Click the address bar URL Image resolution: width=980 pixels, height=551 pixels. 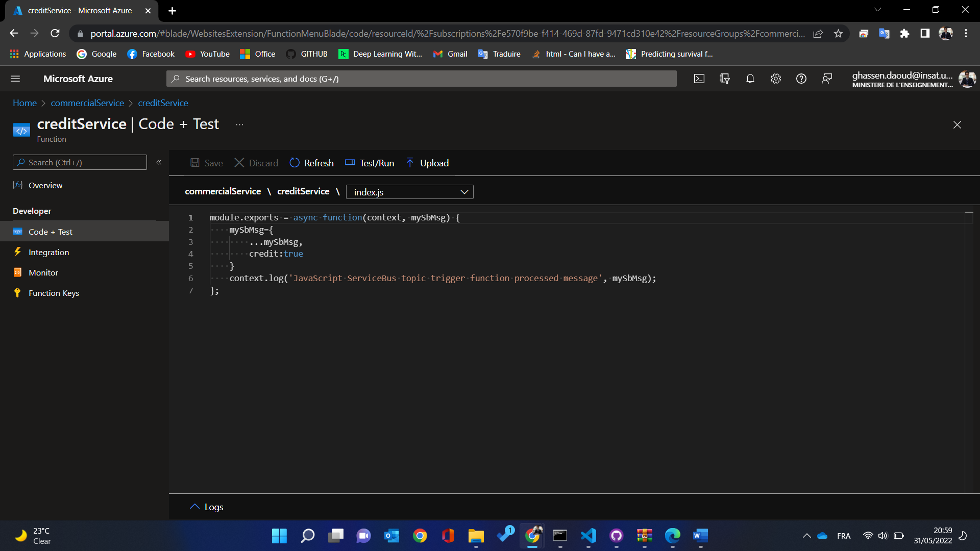[x=447, y=33]
